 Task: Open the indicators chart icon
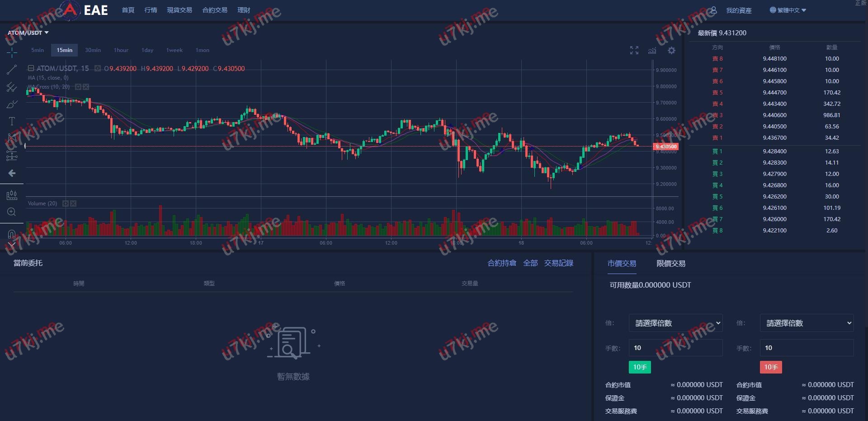(x=652, y=51)
